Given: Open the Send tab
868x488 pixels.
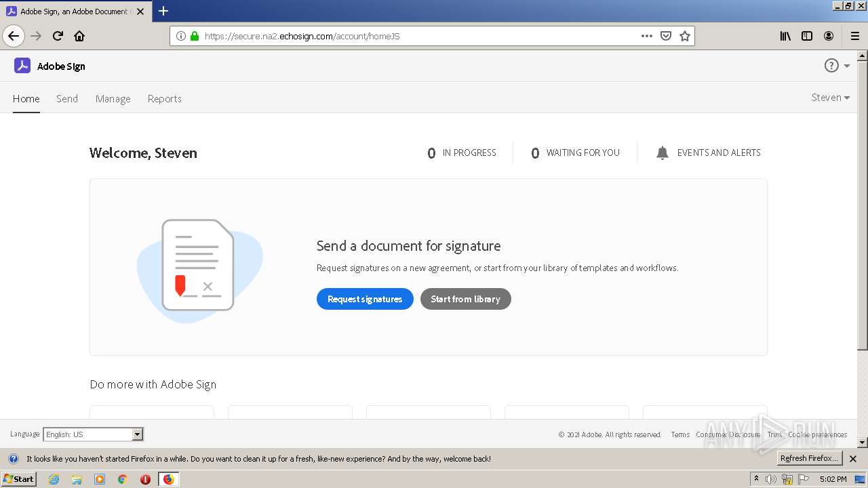Looking at the screenshot, I should [67, 99].
